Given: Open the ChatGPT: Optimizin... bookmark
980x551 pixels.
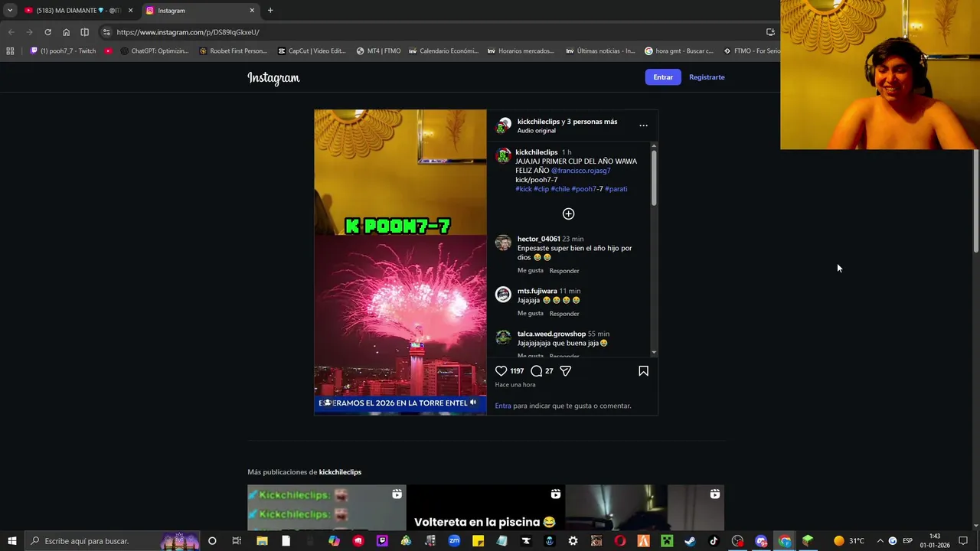Looking at the screenshot, I should pos(155,51).
